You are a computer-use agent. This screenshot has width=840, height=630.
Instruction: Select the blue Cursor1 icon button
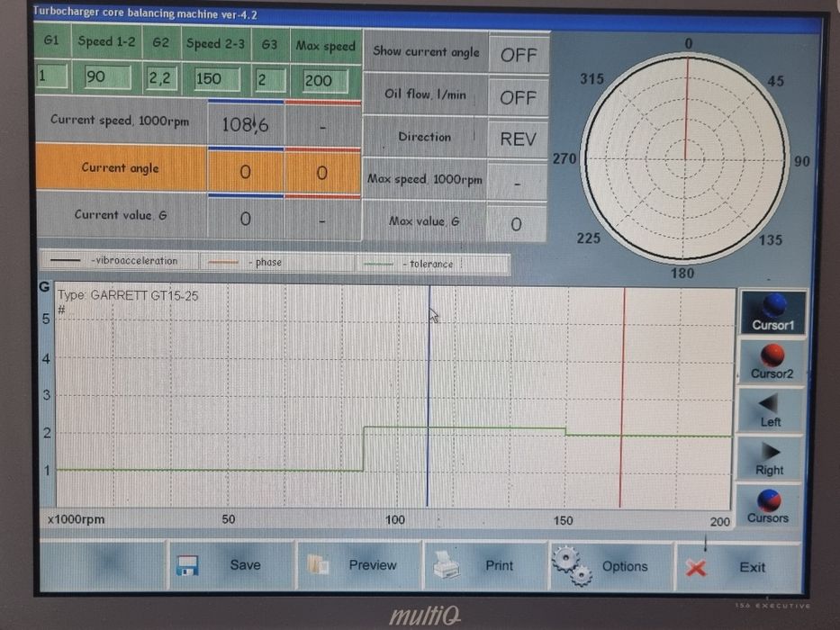pyautogui.click(x=773, y=313)
